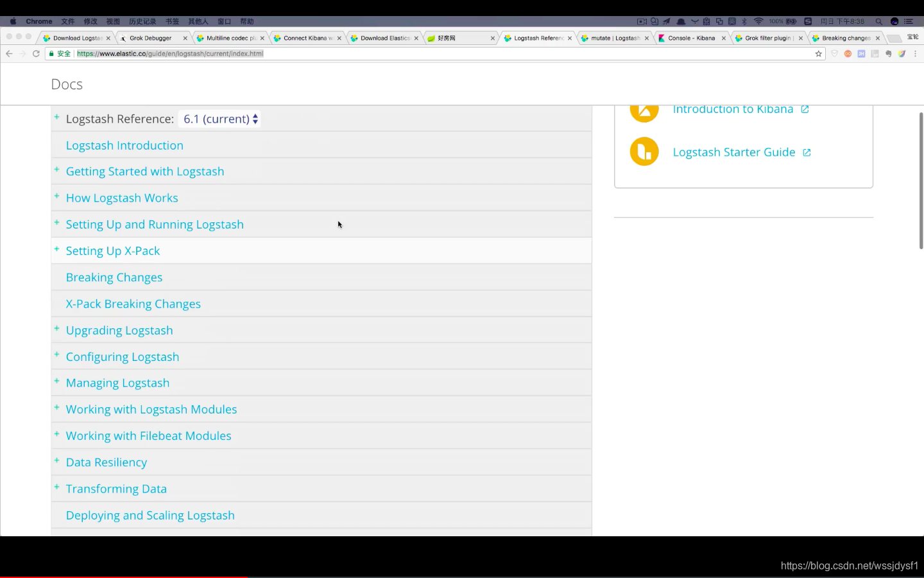Image resolution: width=924 pixels, height=578 pixels.
Task: Open How Logstash Works link
Action: point(122,198)
